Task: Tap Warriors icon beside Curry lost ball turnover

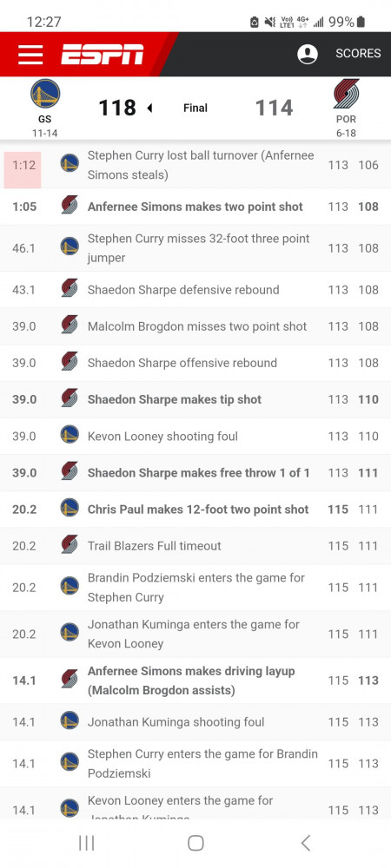Action: click(70, 163)
